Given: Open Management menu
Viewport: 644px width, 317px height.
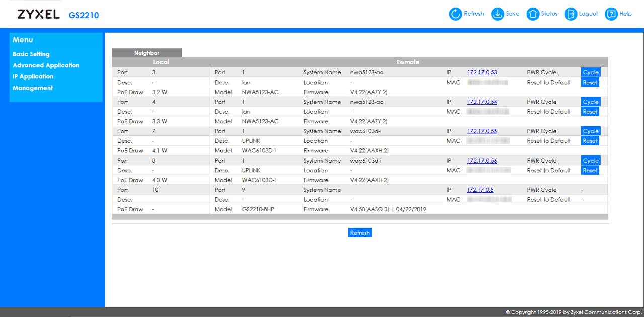Looking at the screenshot, I should (33, 88).
